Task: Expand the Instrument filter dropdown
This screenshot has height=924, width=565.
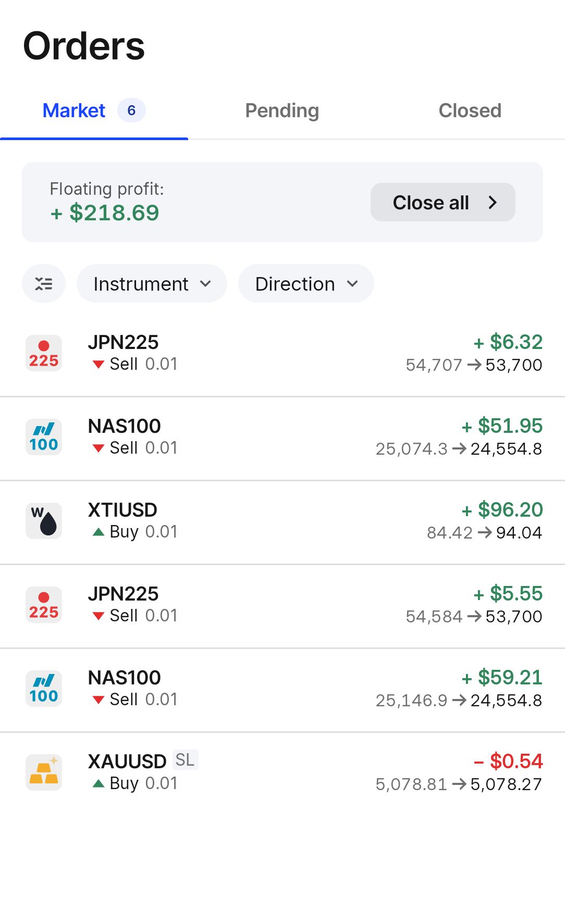Action: pyautogui.click(x=152, y=284)
